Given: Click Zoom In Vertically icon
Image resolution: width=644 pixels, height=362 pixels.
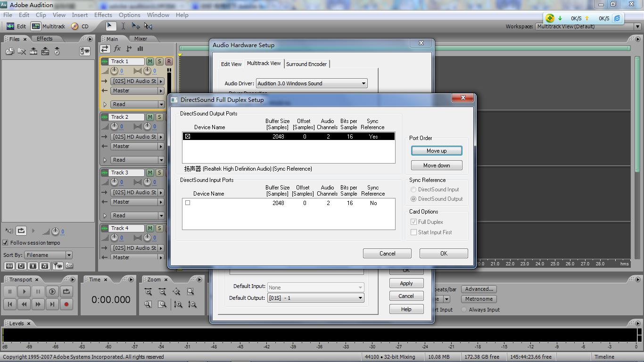Looking at the screenshot, I should (x=178, y=304).
